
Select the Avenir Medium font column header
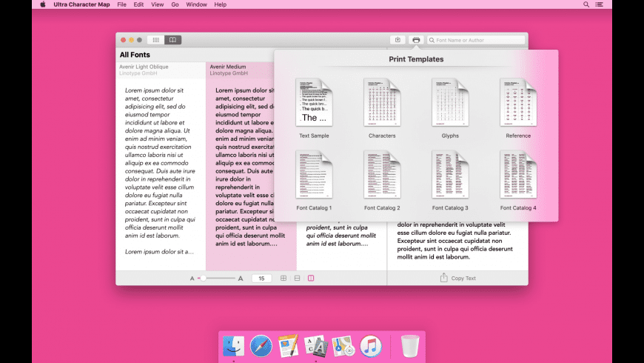tap(241, 70)
